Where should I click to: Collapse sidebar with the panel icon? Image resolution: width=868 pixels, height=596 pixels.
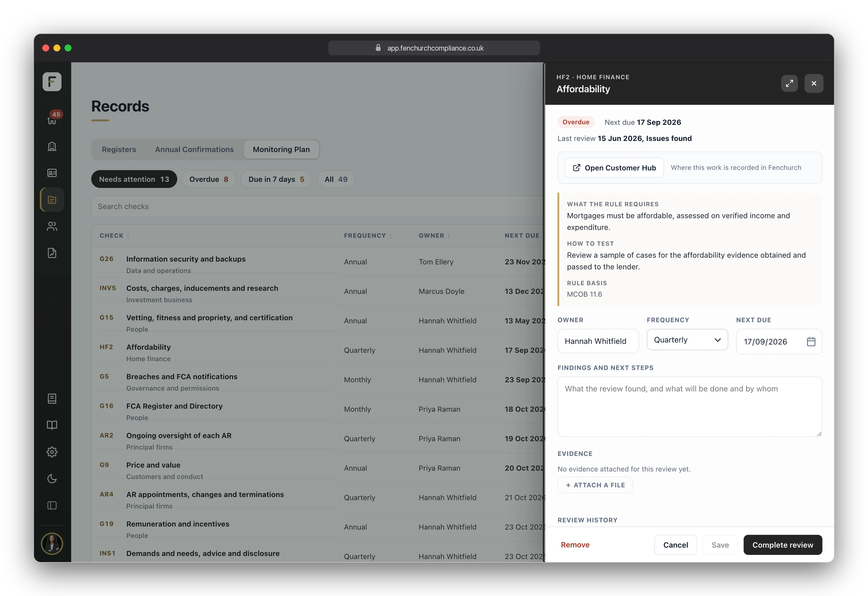pyautogui.click(x=52, y=505)
